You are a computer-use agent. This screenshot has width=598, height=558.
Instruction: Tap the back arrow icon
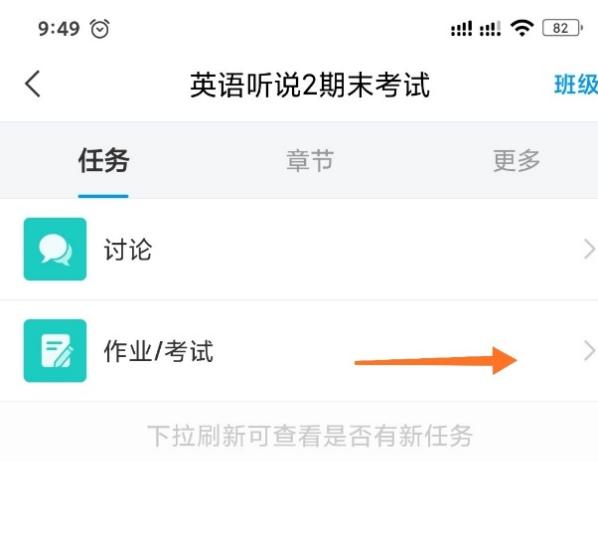click(x=33, y=84)
